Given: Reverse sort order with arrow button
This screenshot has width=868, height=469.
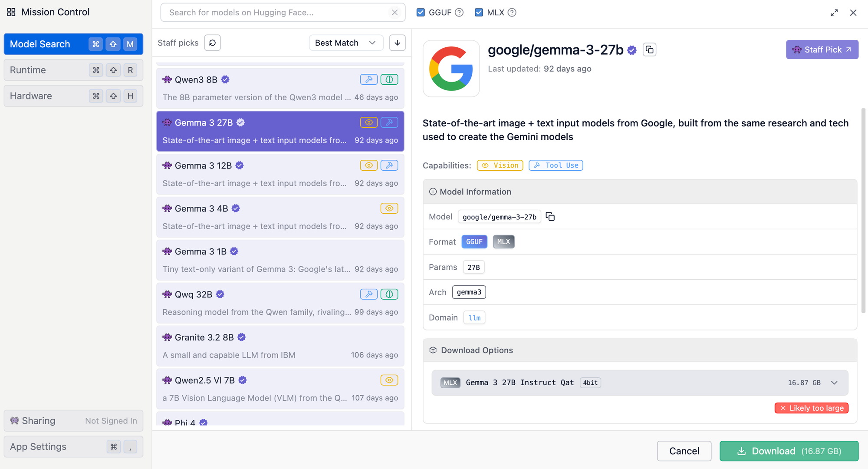Looking at the screenshot, I should coord(397,43).
